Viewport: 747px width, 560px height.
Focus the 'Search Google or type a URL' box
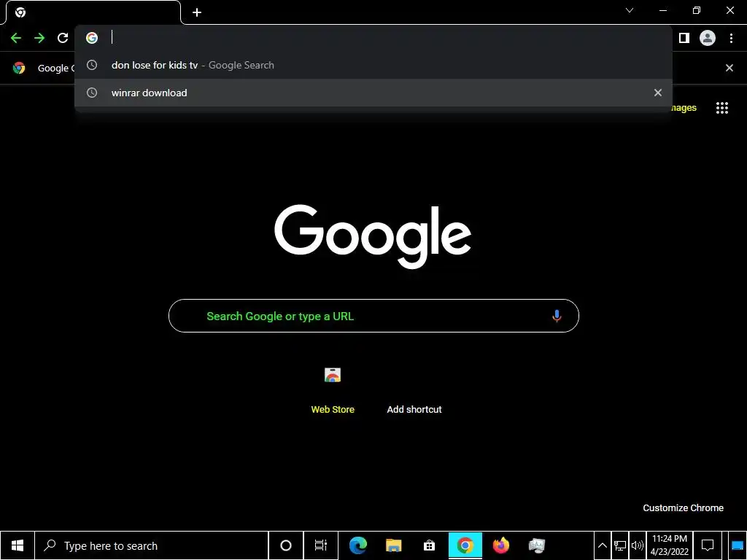coord(373,316)
